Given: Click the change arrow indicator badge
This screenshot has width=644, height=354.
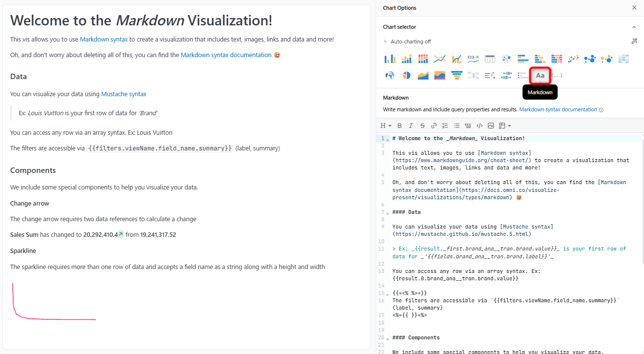Looking at the screenshot, I should (x=121, y=234).
